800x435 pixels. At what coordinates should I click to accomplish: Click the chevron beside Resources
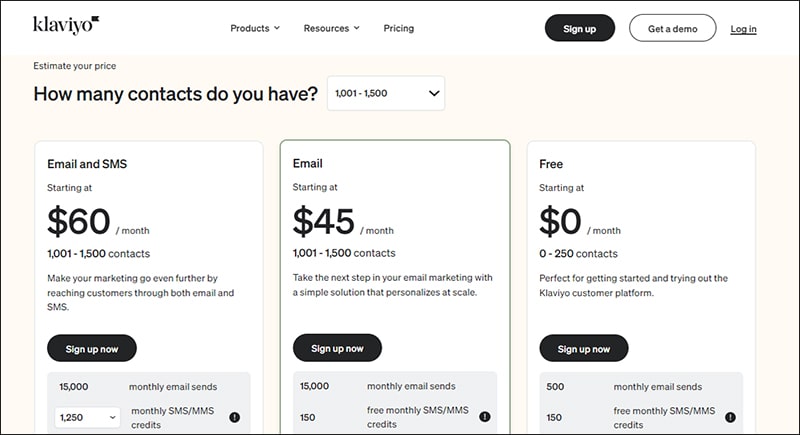click(x=357, y=28)
